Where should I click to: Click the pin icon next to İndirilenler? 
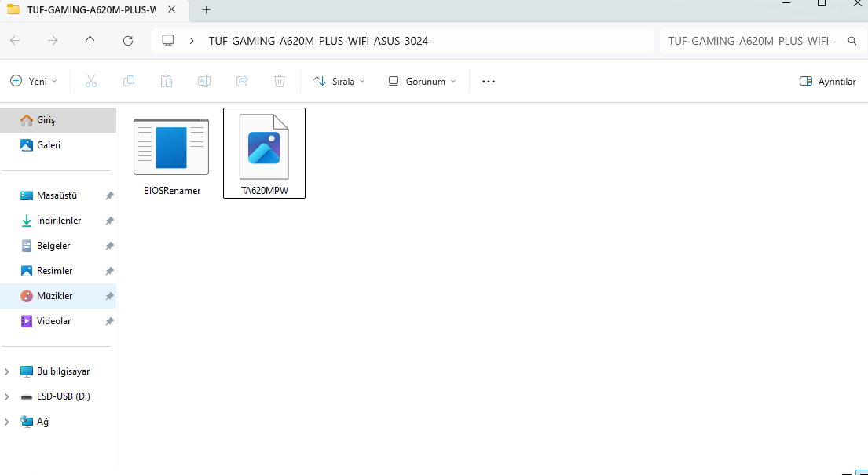pos(110,221)
